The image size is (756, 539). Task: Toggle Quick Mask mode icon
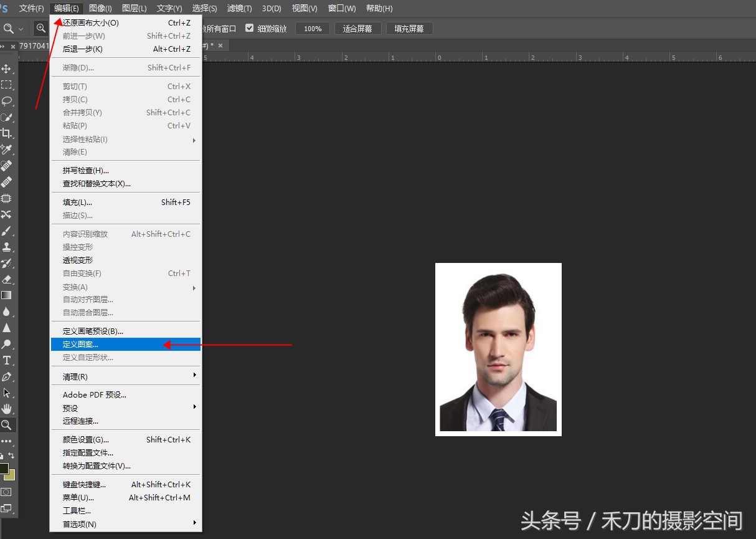(7, 492)
